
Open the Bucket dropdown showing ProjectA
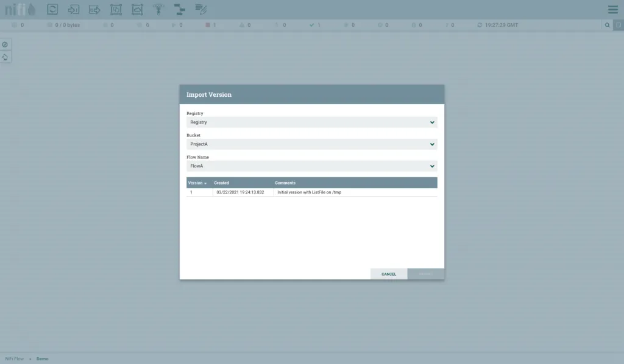point(311,144)
